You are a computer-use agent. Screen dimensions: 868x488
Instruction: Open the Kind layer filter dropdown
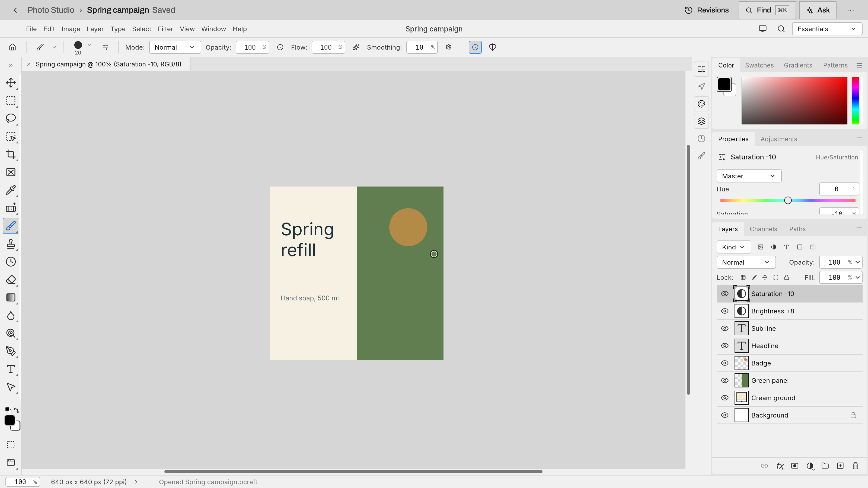point(733,247)
